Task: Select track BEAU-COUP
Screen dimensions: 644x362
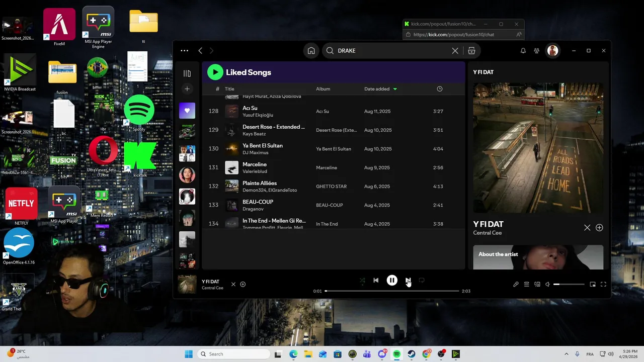Action: pos(258,202)
